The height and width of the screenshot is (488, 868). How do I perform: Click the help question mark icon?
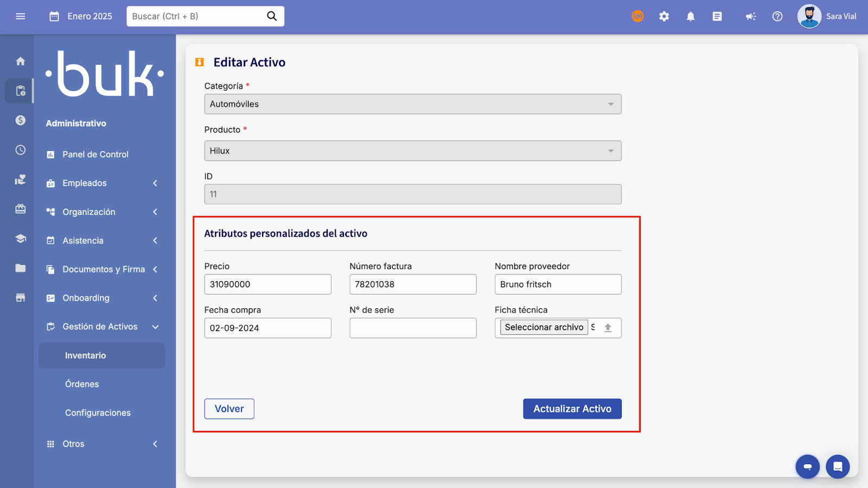point(777,16)
